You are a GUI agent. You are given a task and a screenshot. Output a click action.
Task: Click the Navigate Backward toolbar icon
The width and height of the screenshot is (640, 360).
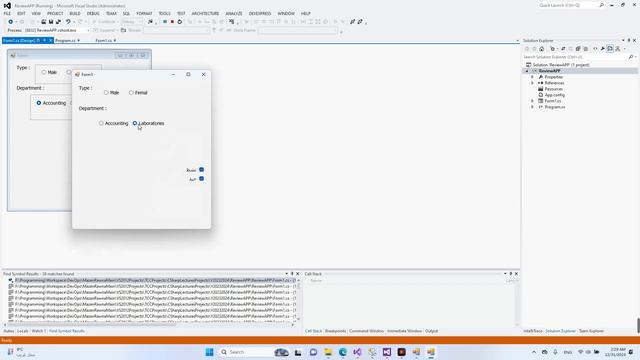(11, 22)
